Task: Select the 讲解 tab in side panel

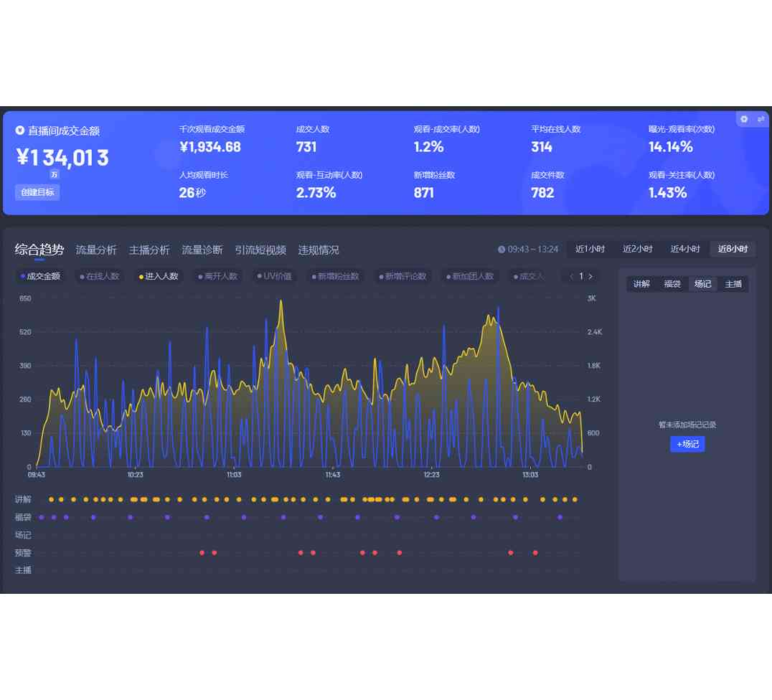Action: click(x=641, y=284)
